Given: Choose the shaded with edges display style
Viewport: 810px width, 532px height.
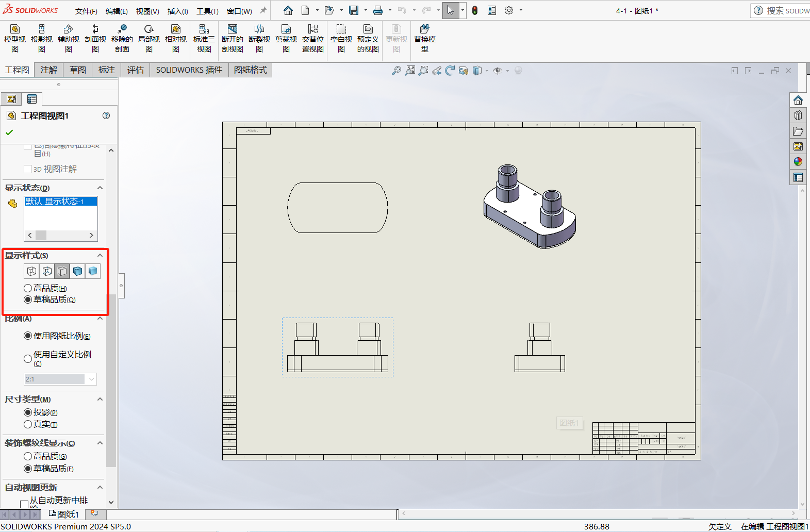Looking at the screenshot, I should point(77,271).
